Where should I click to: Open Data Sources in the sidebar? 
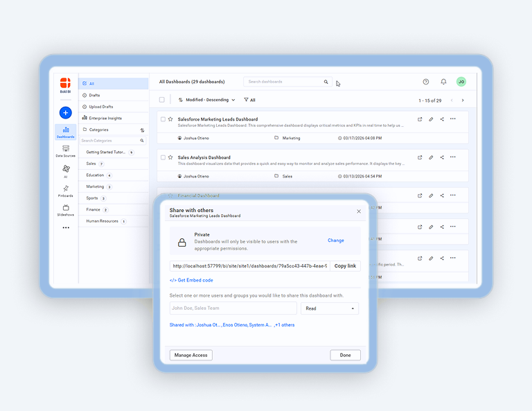pos(66,151)
